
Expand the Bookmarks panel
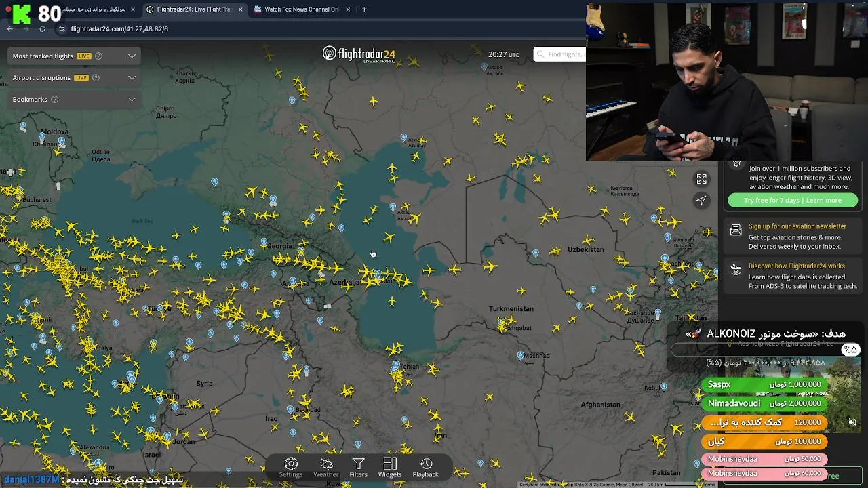(132, 99)
